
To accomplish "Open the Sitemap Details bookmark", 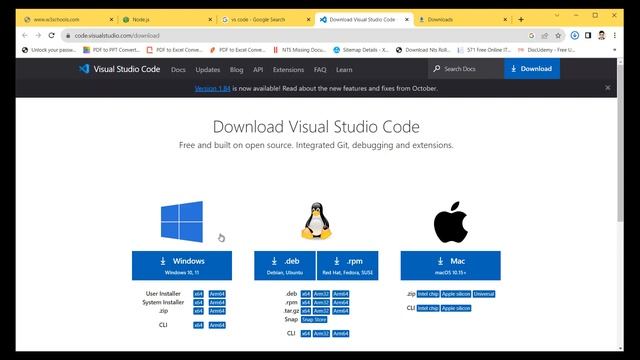I will tap(361, 50).
